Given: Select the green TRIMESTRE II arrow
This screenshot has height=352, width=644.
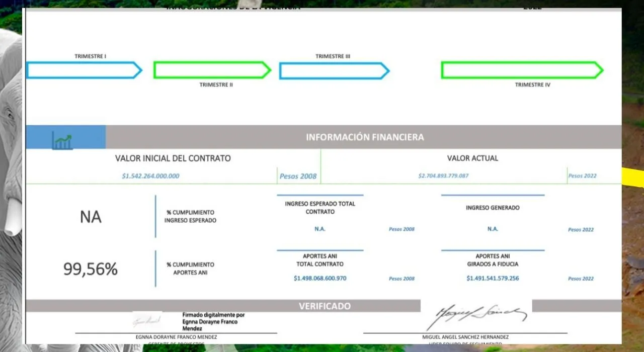Looking at the screenshot, I should pyautogui.click(x=212, y=70).
